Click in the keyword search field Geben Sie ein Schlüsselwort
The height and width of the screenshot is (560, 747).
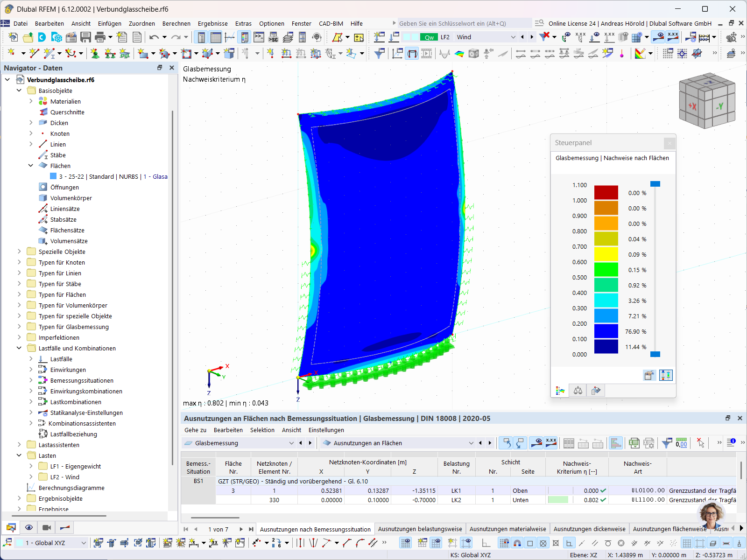point(462,23)
